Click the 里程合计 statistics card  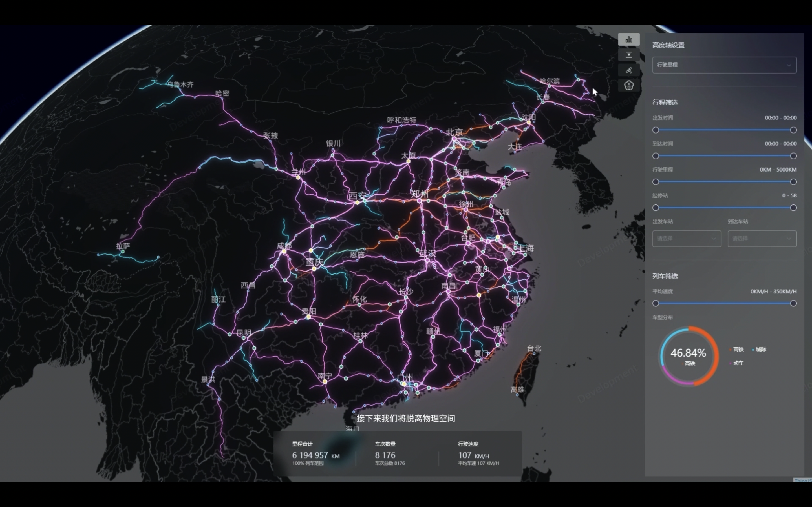pos(316,454)
